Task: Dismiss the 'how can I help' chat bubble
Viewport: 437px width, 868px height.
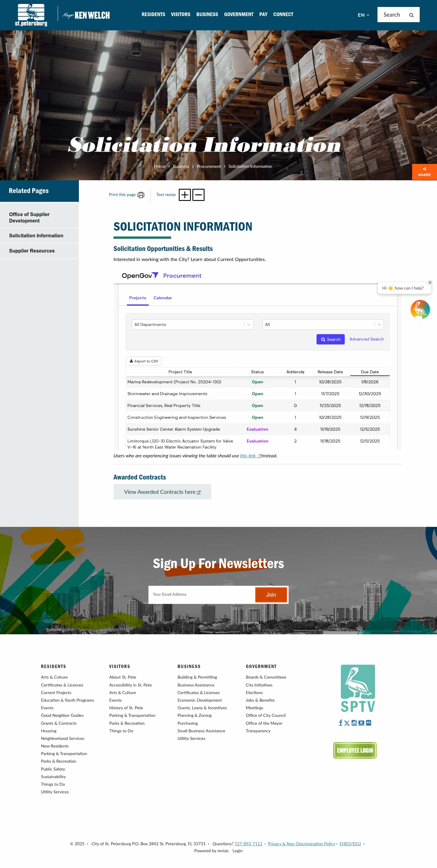Action: (430, 282)
